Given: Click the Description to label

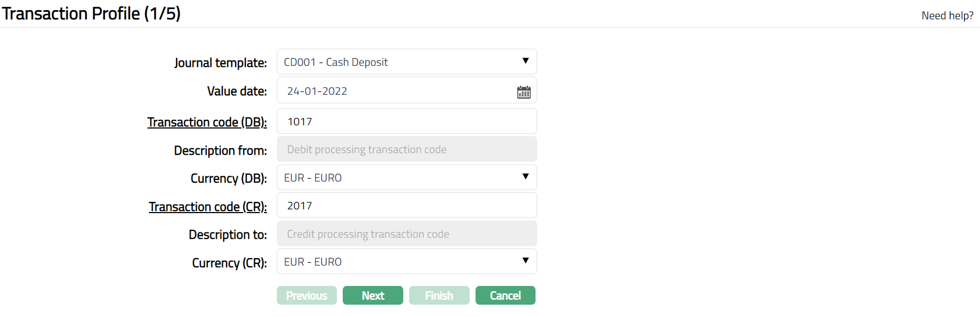Looking at the screenshot, I should coord(228,235).
